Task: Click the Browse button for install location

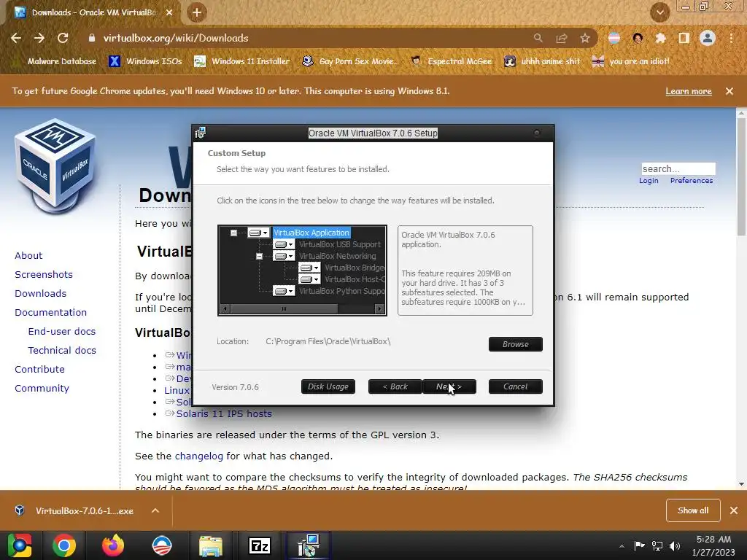Action: click(x=516, y=344)
